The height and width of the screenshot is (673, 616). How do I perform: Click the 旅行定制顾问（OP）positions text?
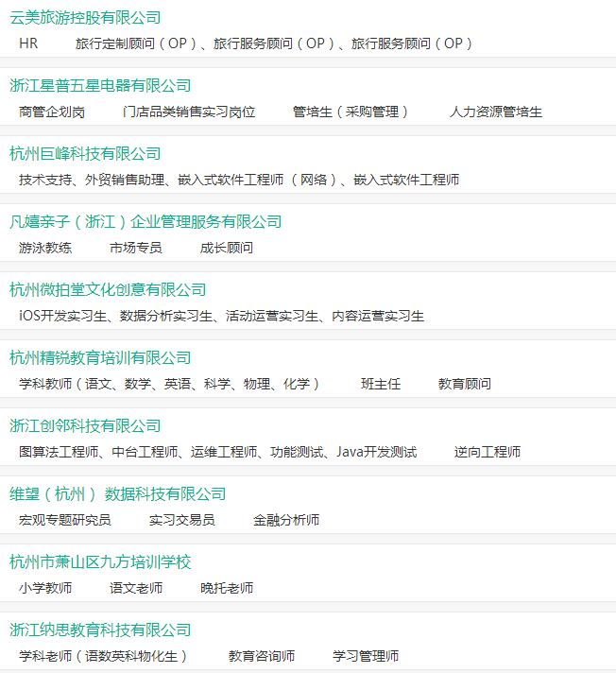pos(274,43)
